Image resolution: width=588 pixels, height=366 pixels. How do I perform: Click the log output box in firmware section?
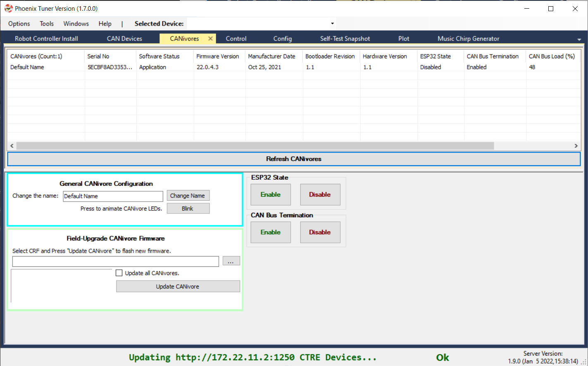(62, 286)
